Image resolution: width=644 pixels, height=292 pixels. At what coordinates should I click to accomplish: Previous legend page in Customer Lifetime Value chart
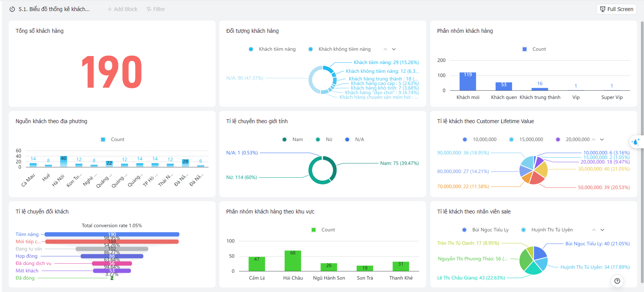594,140
